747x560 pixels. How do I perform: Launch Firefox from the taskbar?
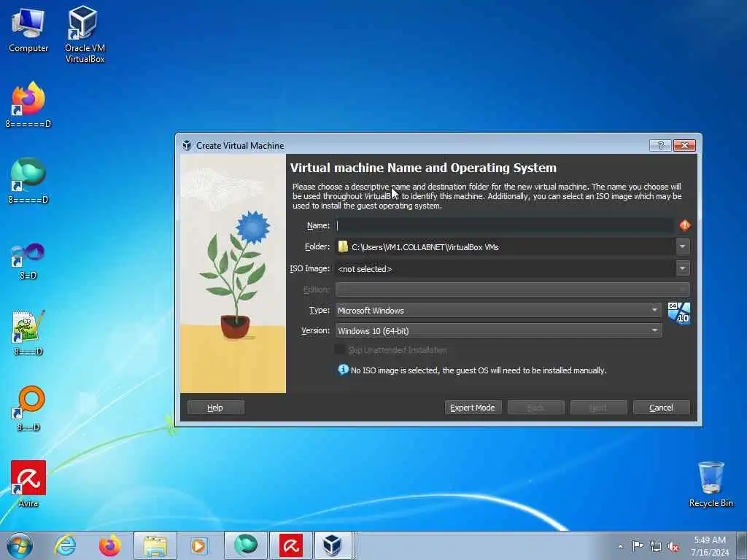point(109,545)
